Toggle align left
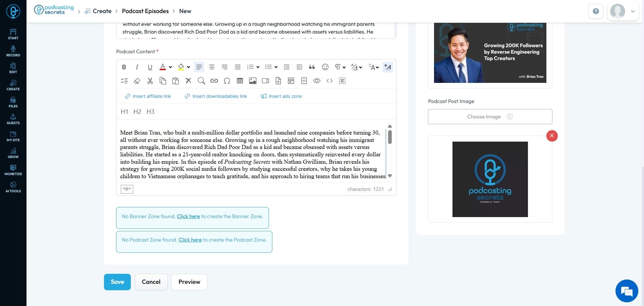The width and height of the screenshot is (644, 306). [199, 67]
